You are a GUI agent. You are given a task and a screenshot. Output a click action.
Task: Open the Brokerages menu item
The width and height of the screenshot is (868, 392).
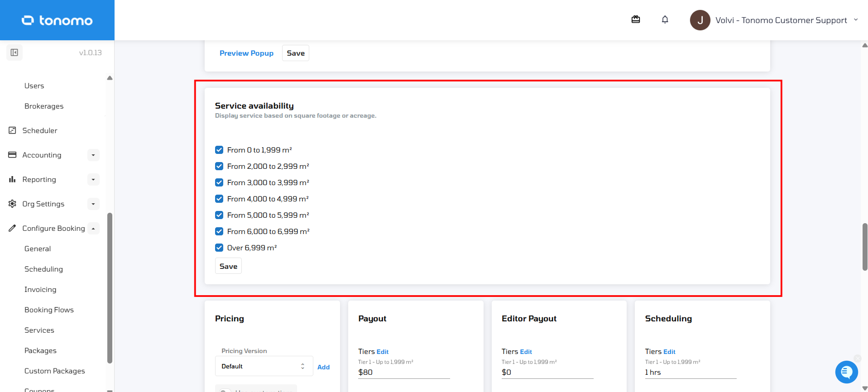44,106
